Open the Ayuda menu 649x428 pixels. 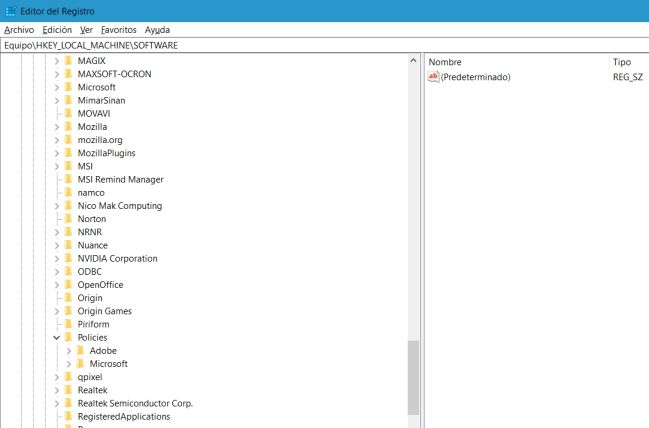click(x=157, y=30)
